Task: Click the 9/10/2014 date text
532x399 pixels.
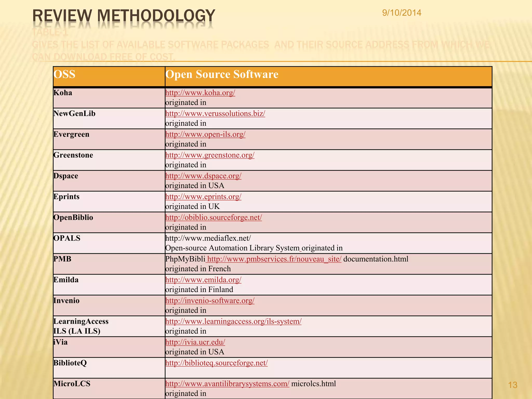Action: (402, 13)
